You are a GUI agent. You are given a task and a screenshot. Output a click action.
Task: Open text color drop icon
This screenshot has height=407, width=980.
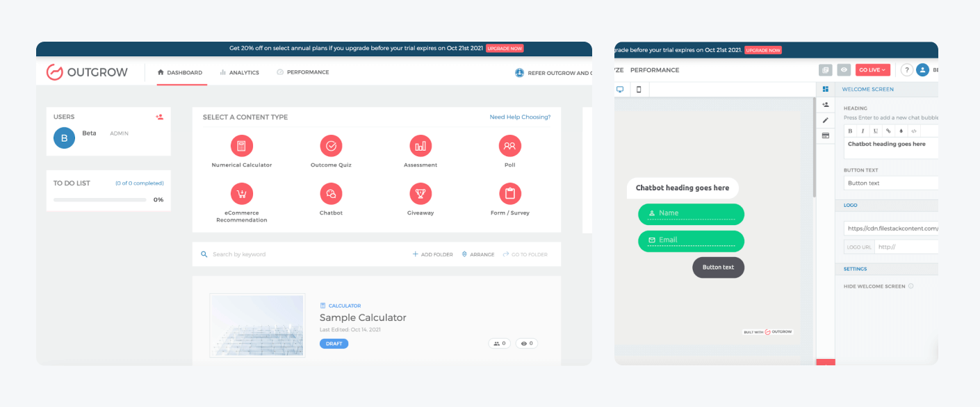pos(901,131)
